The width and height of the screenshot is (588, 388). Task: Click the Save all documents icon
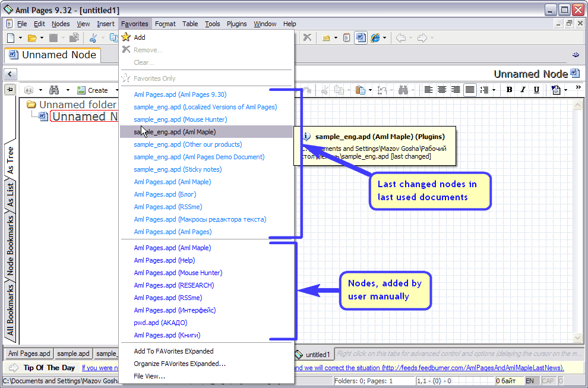(74, 37)
